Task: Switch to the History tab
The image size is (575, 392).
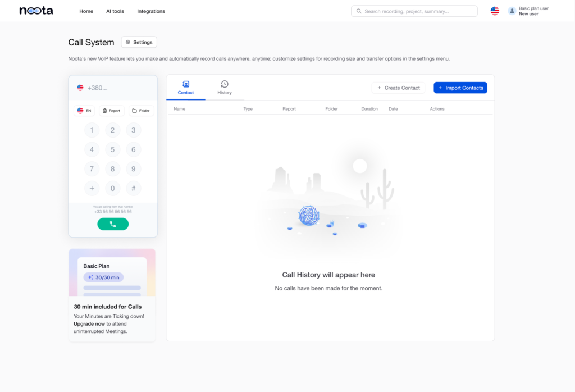Action: [x=224, y=88]
